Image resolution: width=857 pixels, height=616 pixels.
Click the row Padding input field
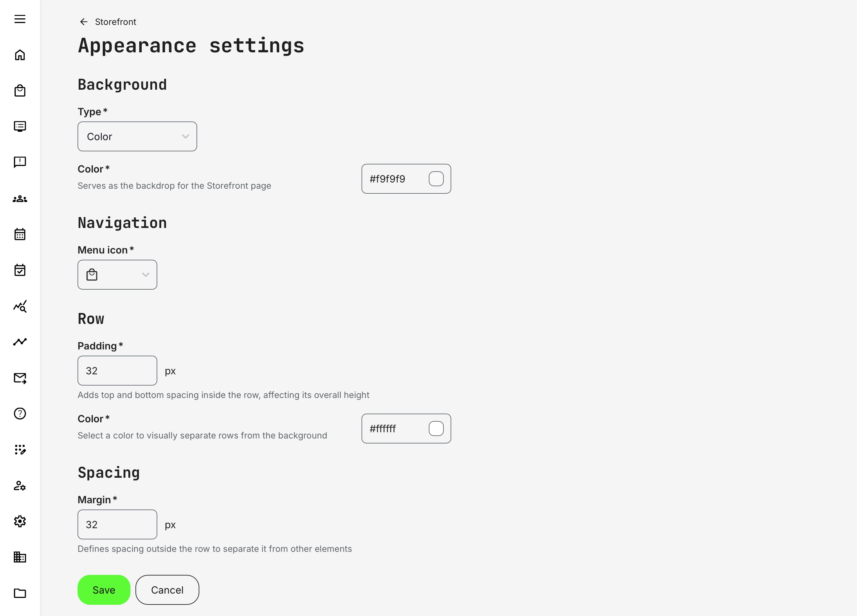pyautogui.click(x=117, y=371)
